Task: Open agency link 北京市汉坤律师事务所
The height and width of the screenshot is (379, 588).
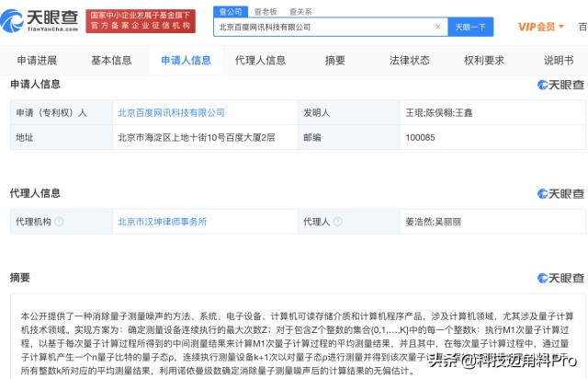Action: click(x=163, y=222)
